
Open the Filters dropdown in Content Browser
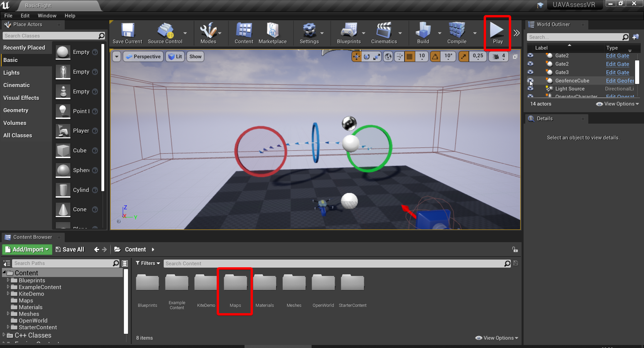(148, 263)
